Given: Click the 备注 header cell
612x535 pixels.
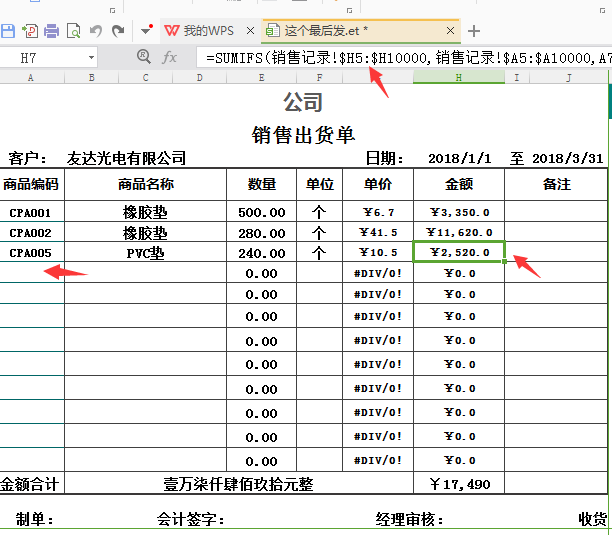Looking at the screenshot, I should point(556,184).
